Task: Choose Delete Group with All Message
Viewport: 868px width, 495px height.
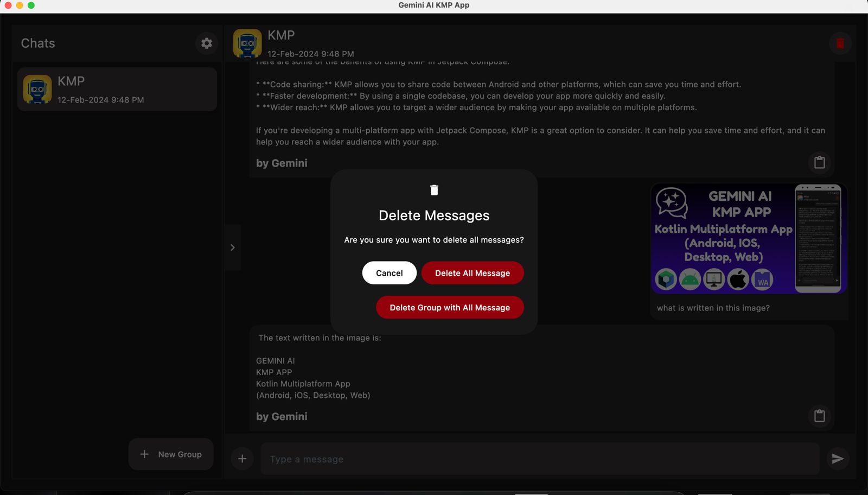Action: pos(450,307)
